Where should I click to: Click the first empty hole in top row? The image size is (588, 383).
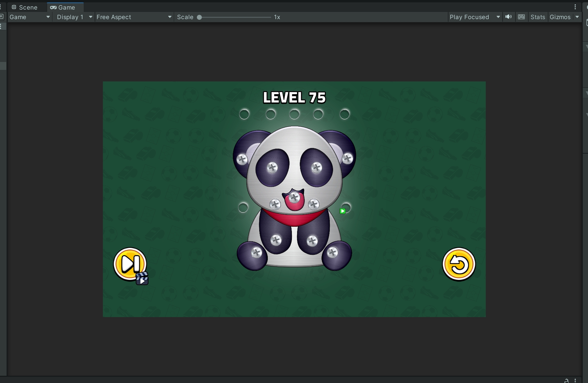coord(244,114)
